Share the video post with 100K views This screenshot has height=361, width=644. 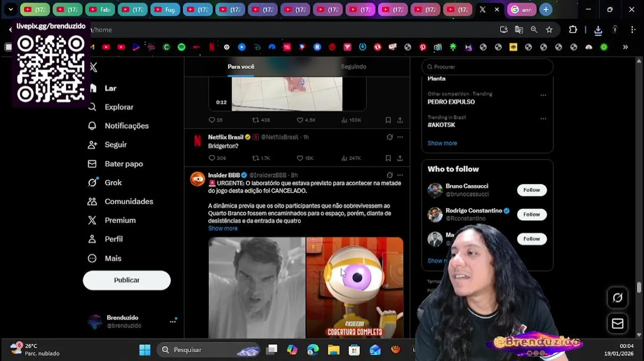coord(400,120)
